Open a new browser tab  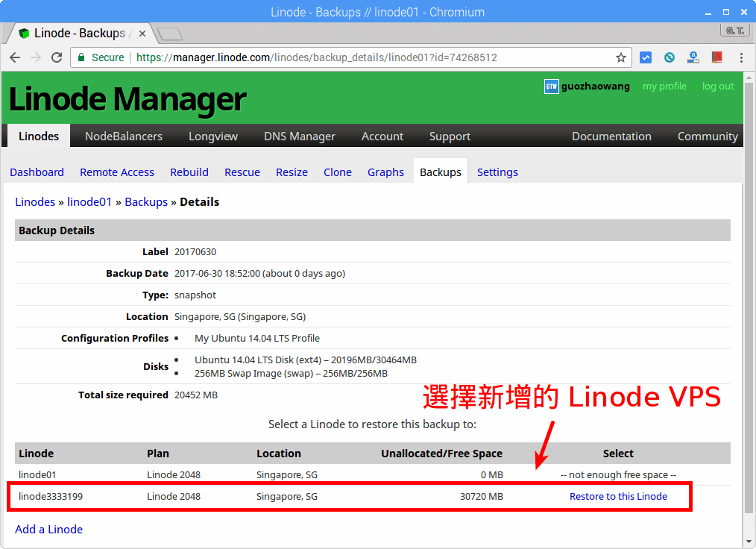coord(169,34)
